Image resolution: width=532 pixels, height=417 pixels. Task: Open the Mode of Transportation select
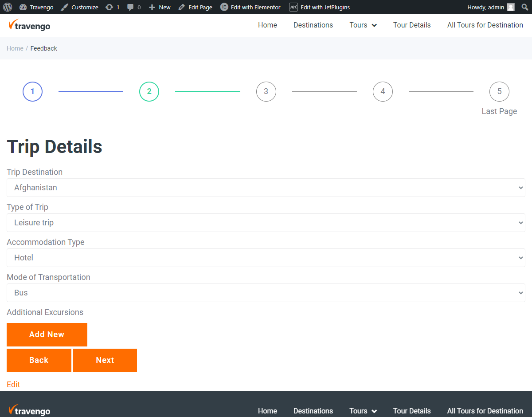coord(266,293)
